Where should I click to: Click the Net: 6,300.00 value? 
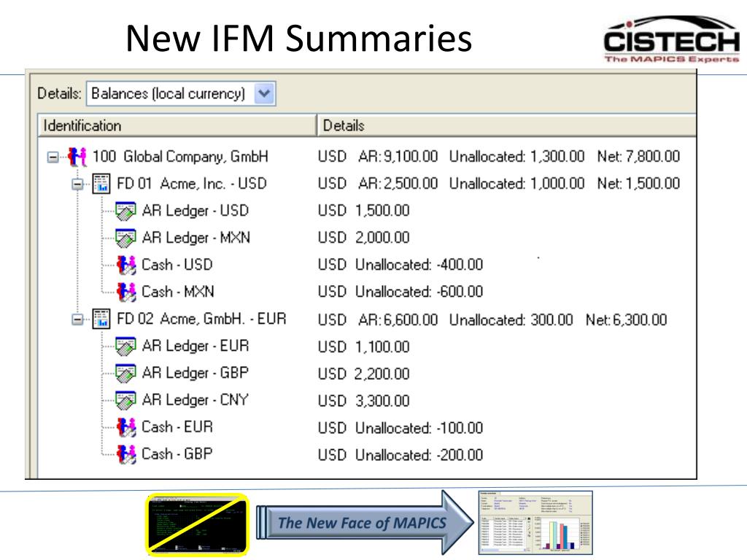pyautogui.click(x=627, y=320)
